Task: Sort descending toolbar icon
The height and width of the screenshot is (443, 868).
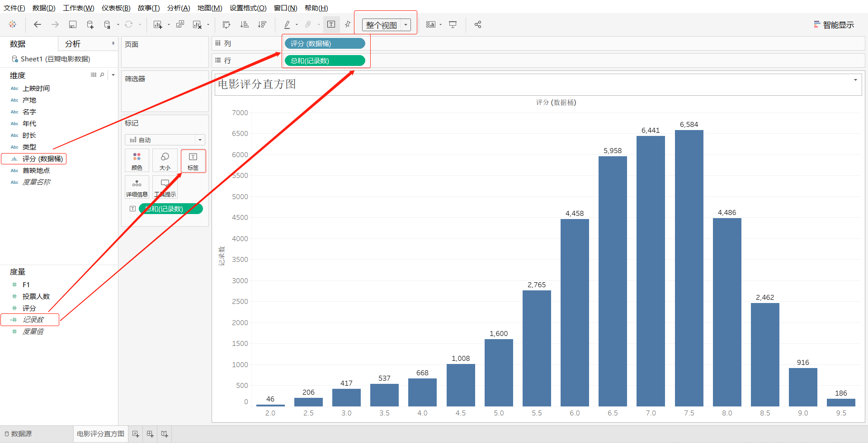Action: point(262,24)
